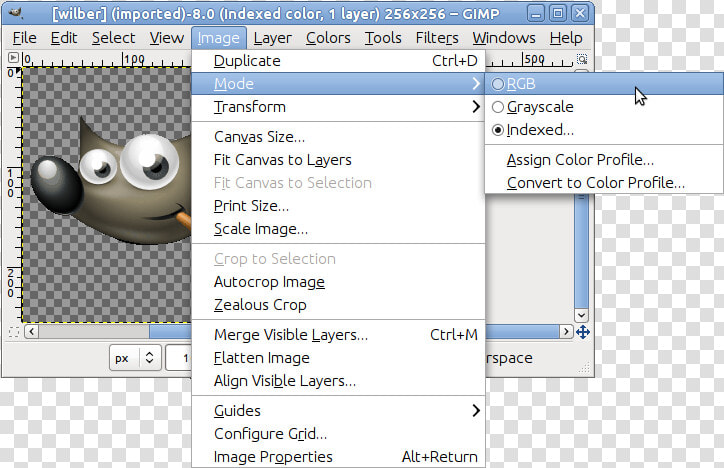
Task: Click the Wilber GIMP icon in title bar
Action: [15, 13]
